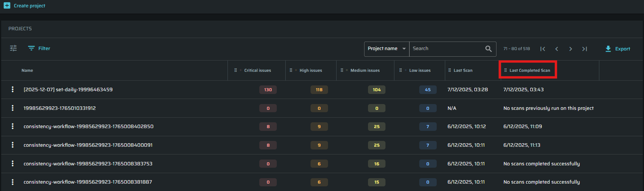The width and height of the screenshot is (644, 191).
Task: Click the Filter funnel icon
Action: (31, 48)
